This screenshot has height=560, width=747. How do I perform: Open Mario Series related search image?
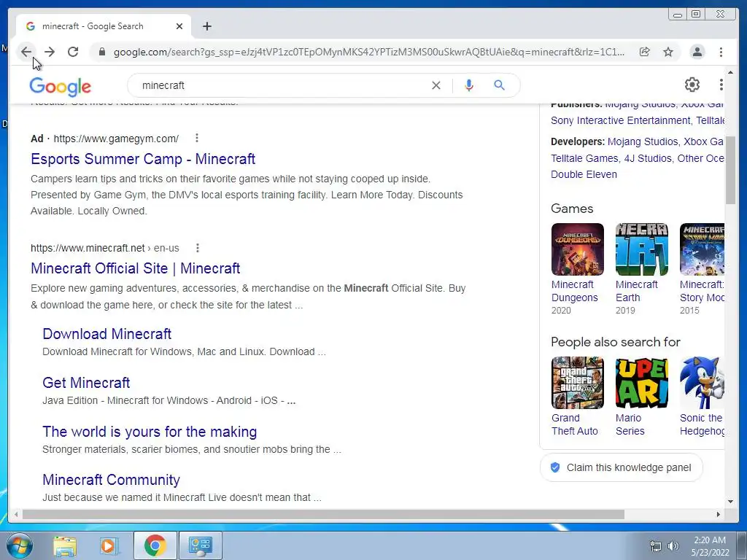coord(642,383)
